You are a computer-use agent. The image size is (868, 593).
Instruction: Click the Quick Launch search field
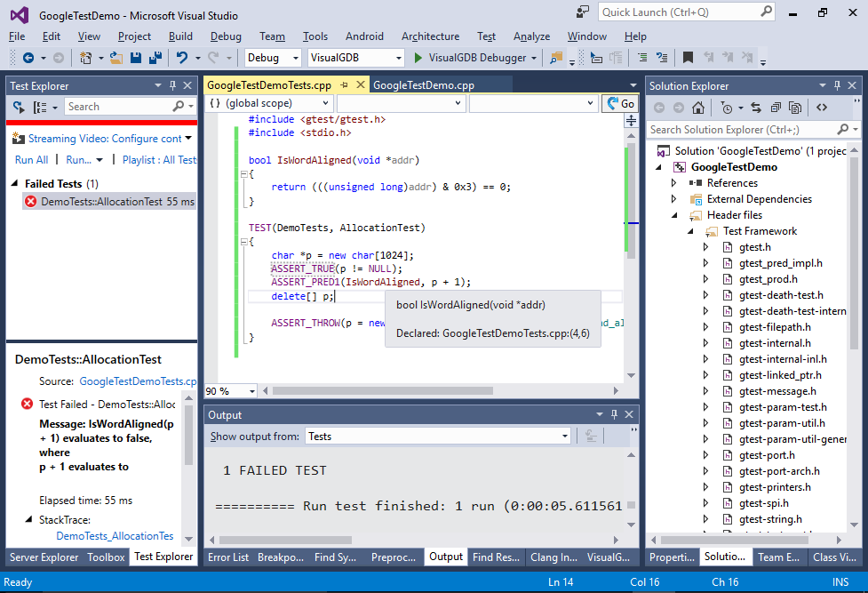coord(687,12)
